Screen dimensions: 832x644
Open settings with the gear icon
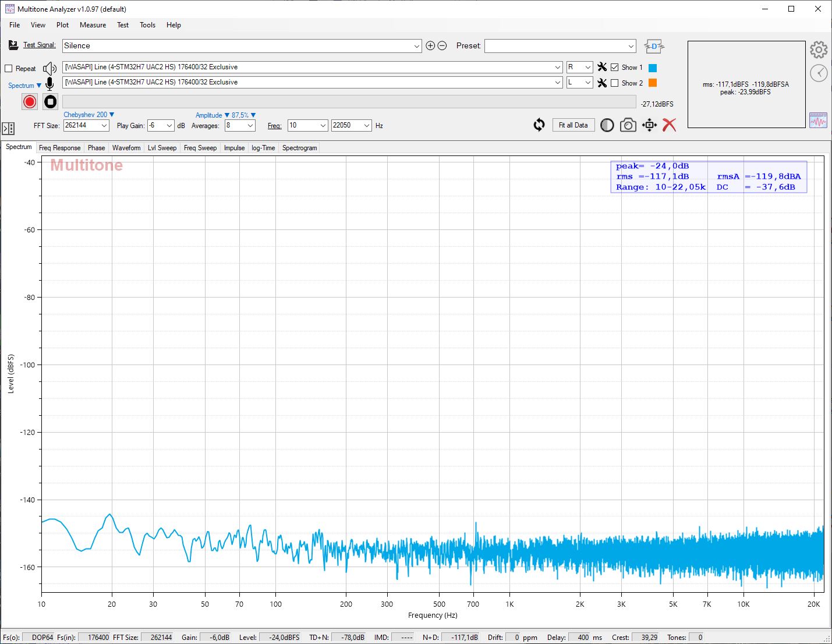819,50
